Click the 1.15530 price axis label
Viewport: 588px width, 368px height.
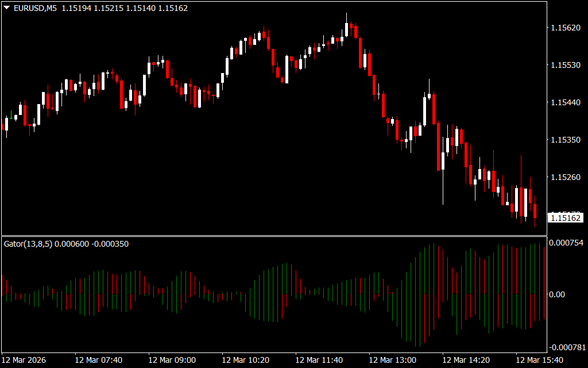566,65
